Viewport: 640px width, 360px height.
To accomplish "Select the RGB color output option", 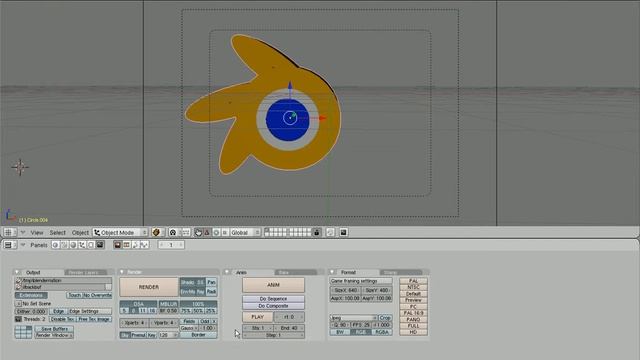I will click(360, 332).
